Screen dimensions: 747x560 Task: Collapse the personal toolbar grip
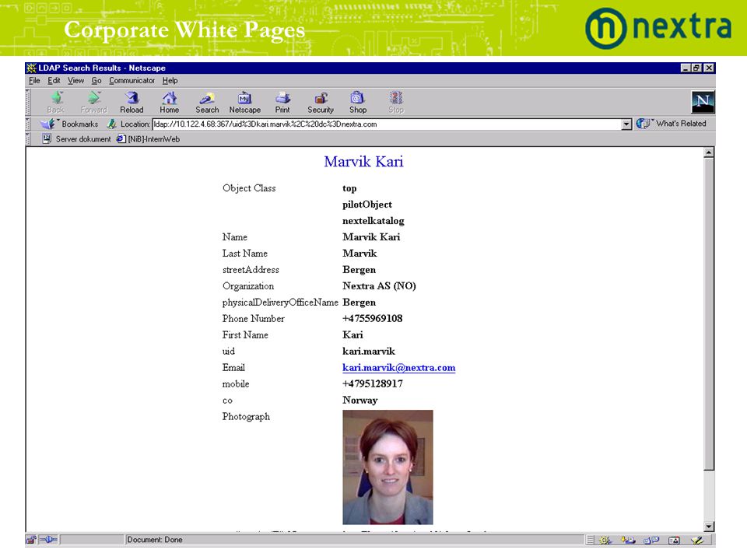click(28, 139)
